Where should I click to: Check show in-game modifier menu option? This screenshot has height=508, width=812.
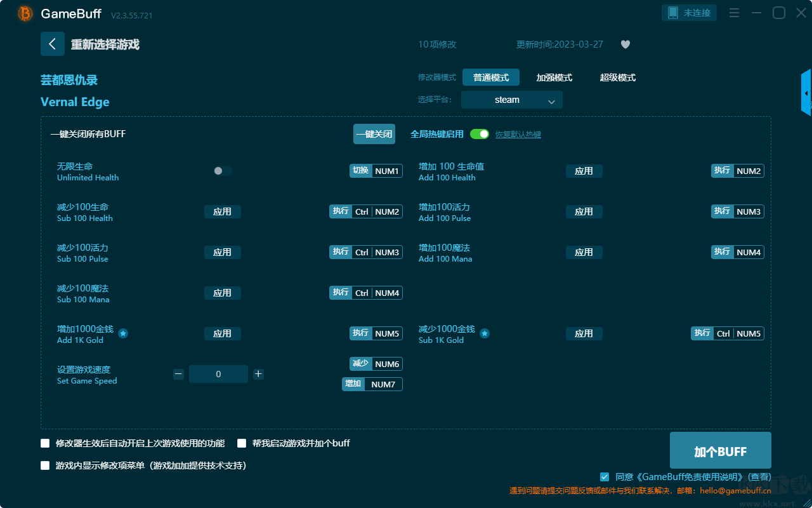coord(45,465)
